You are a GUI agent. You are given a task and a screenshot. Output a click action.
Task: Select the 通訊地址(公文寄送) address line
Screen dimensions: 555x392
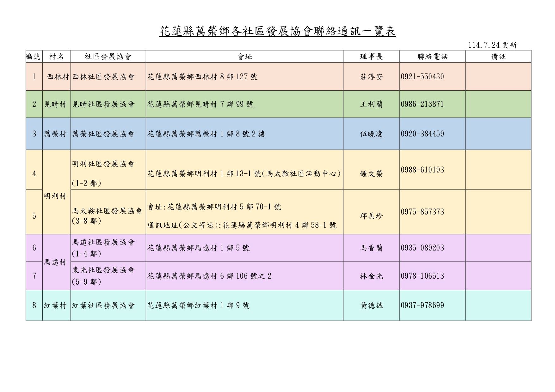(x=242, y=225)
